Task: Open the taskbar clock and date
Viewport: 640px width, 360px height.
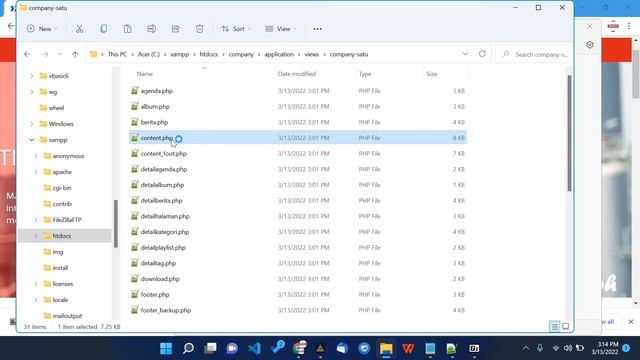Action: [x=605, y=348]
